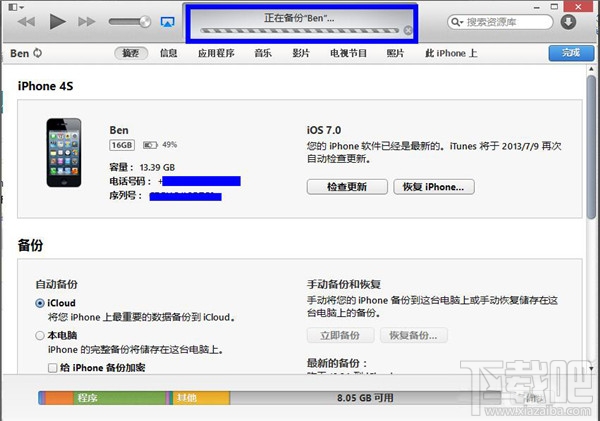Click the previous track rewind button
Screen dimensions: 600x421
pyautogui.click(x=26, y=22)
